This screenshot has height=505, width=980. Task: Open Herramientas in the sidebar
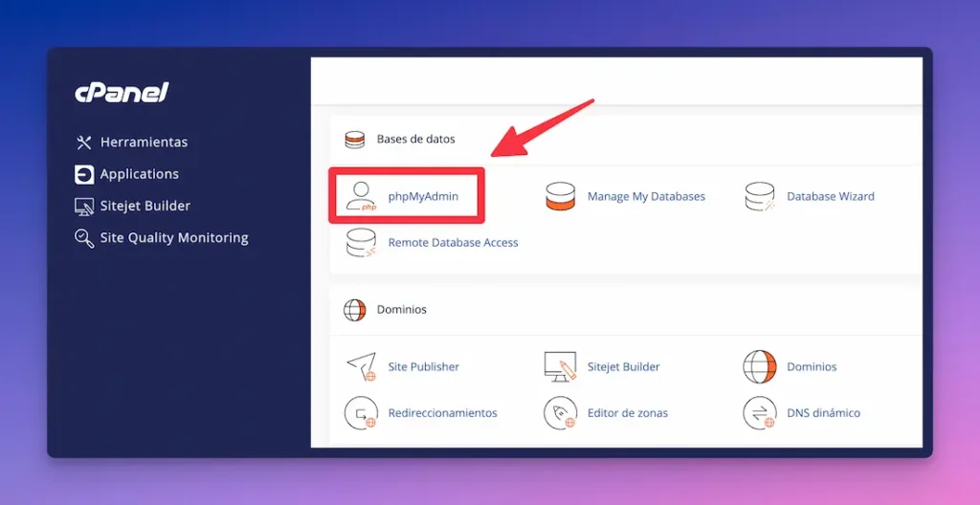[x=144, y=143]
